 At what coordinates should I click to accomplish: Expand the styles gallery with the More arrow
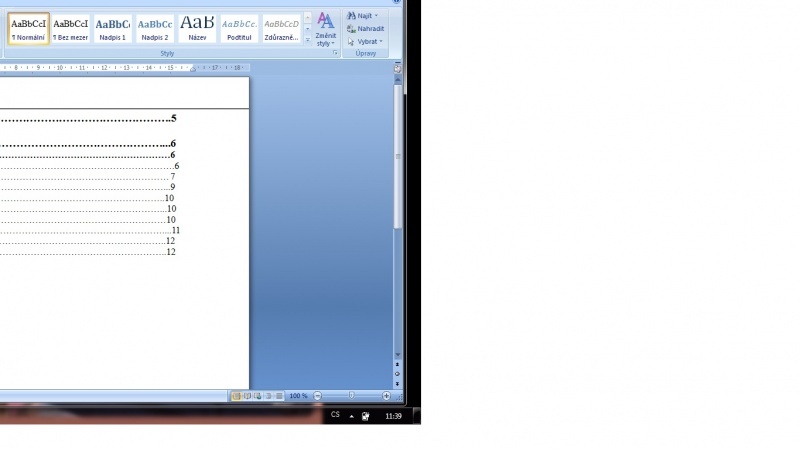pyautogui.click(x=308, y=39)
